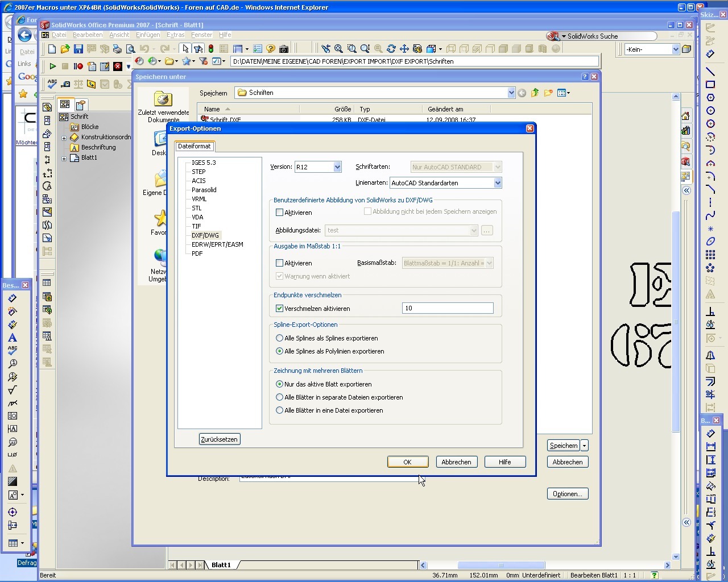This screenshot has width=728, height=582.
Task: Click the Note annotation A icon
Action: point(13,338)
